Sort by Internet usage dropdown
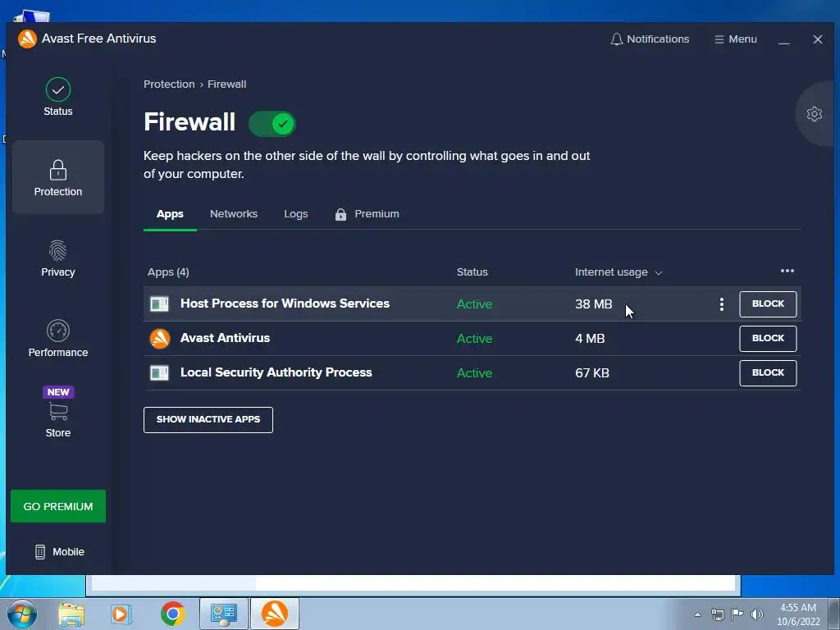Screen dimensions: 840x630 point(619,272)
